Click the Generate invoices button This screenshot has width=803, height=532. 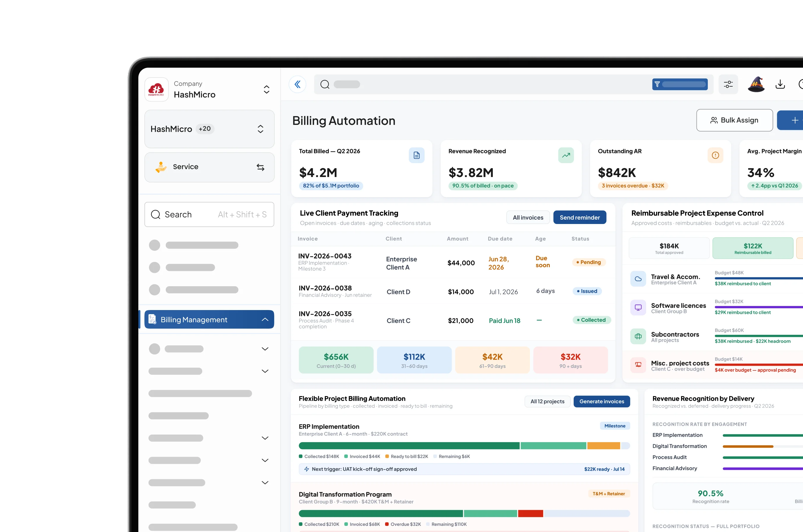[x=601, y=401]
